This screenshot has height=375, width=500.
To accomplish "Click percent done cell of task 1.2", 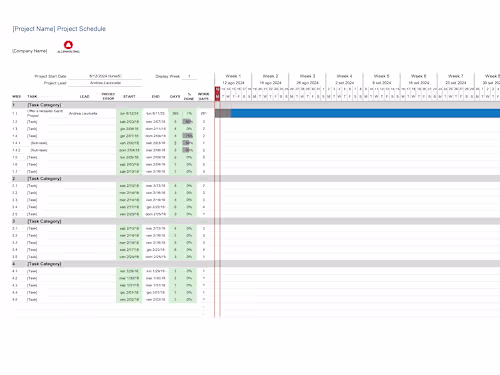I will click(189, 122).
